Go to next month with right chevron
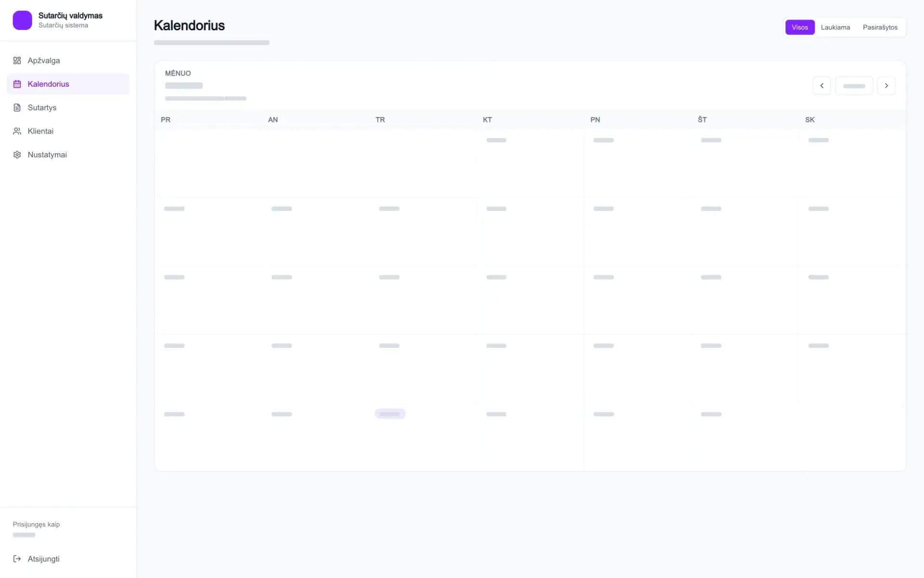The image size is (924, 578). tap(886, 86)
